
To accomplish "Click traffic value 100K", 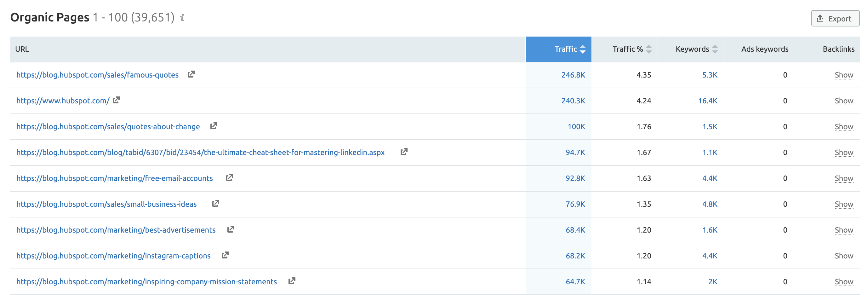I will (576, 126).
